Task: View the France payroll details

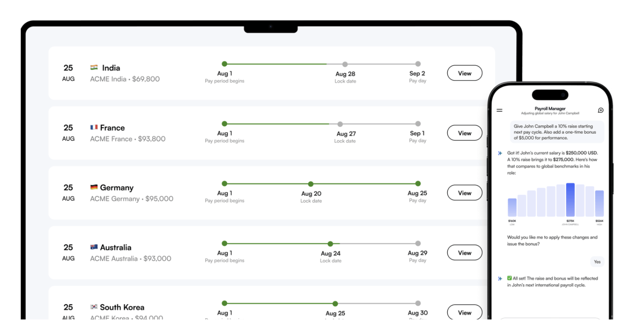Action: (x=464, y=133)
